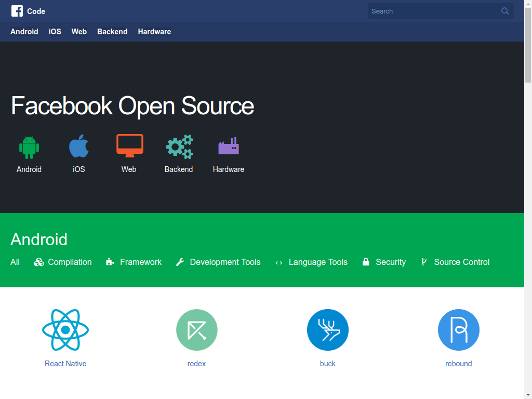Click the orange Web monitor icon
532x399 pixels.
(x=129, y=145)
